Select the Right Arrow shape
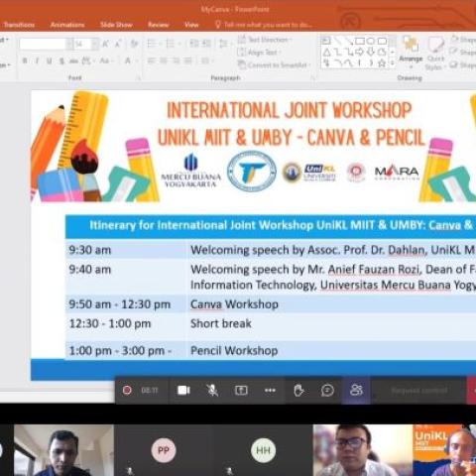Image resolution: width=476 pixels, height=476 pixels. pos(360,53)
